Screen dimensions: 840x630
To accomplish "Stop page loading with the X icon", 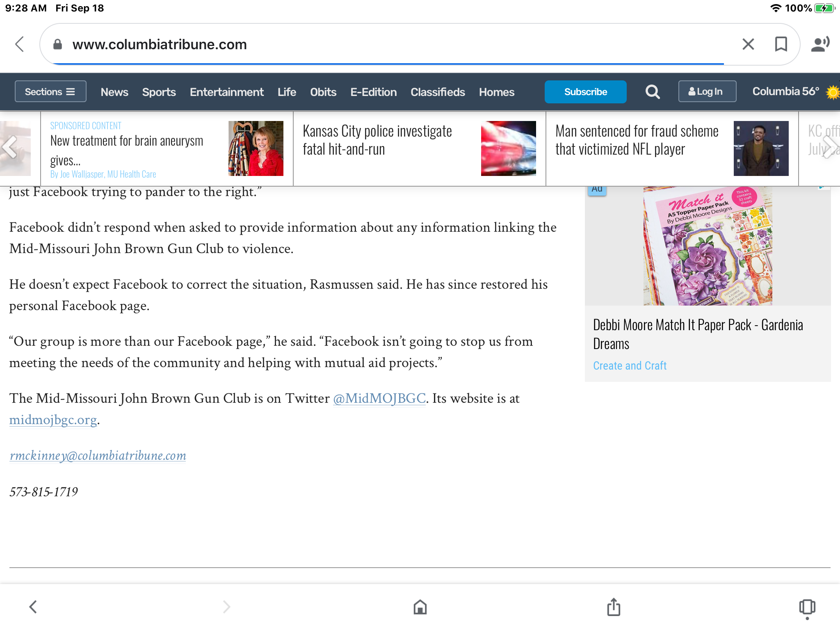I will tap(748, 44).
